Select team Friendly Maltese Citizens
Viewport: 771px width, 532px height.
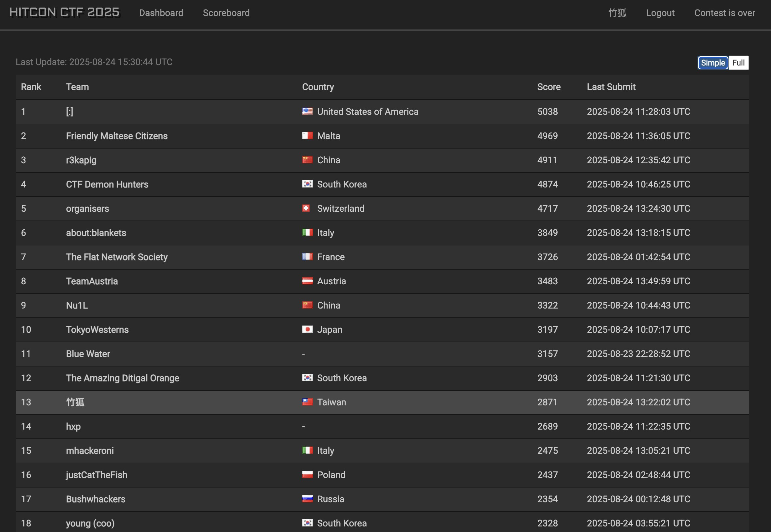tap(117, 136)
